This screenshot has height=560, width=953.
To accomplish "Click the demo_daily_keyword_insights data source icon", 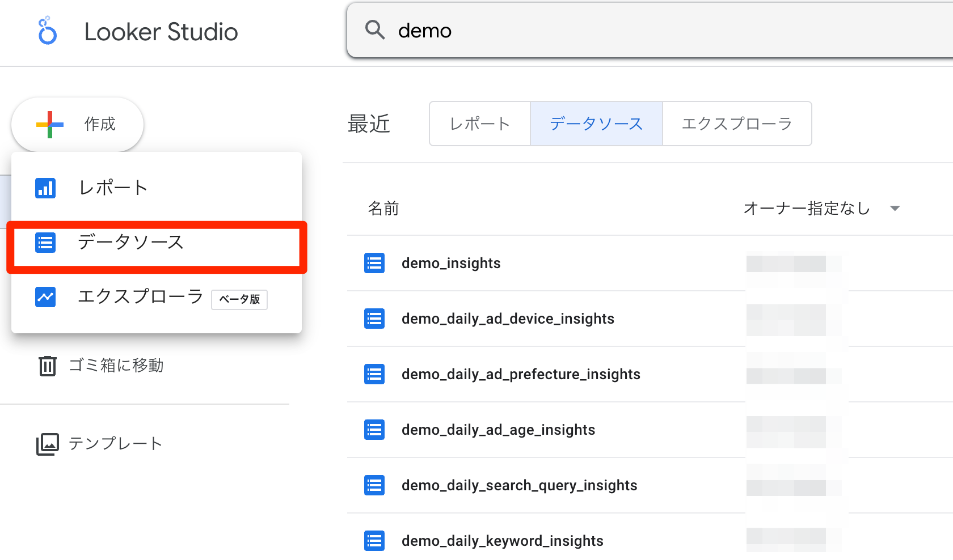I will point(374,541).
